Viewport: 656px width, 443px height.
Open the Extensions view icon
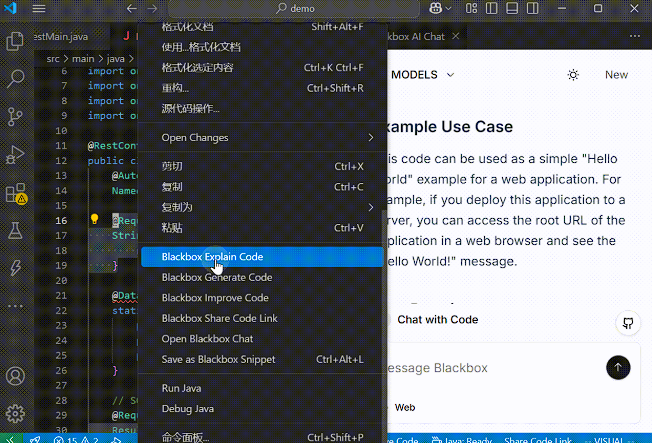15,192
